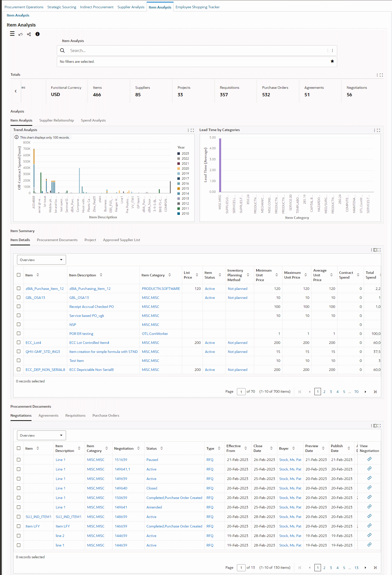Image resolution: width=392 pixels, height=575 pixels.
Task: Open Item Details Overview dropdown
Action: [x=42, y=260]
